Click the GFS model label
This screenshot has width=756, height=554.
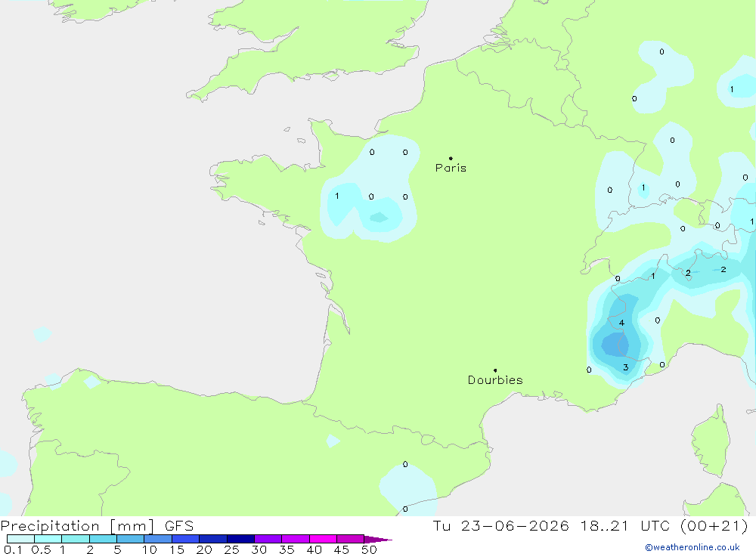click(179, 525)
